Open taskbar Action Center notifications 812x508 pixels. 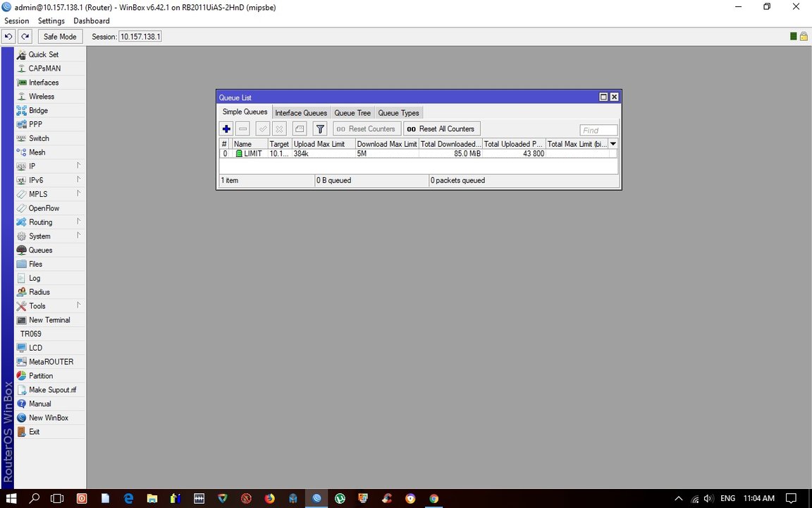point(791,499)
